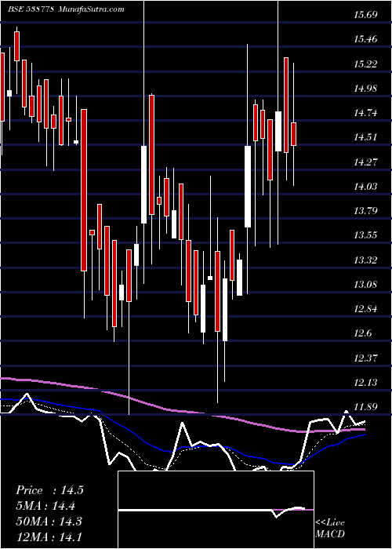Select the 14.27 price level label

(x=366, y=162)
